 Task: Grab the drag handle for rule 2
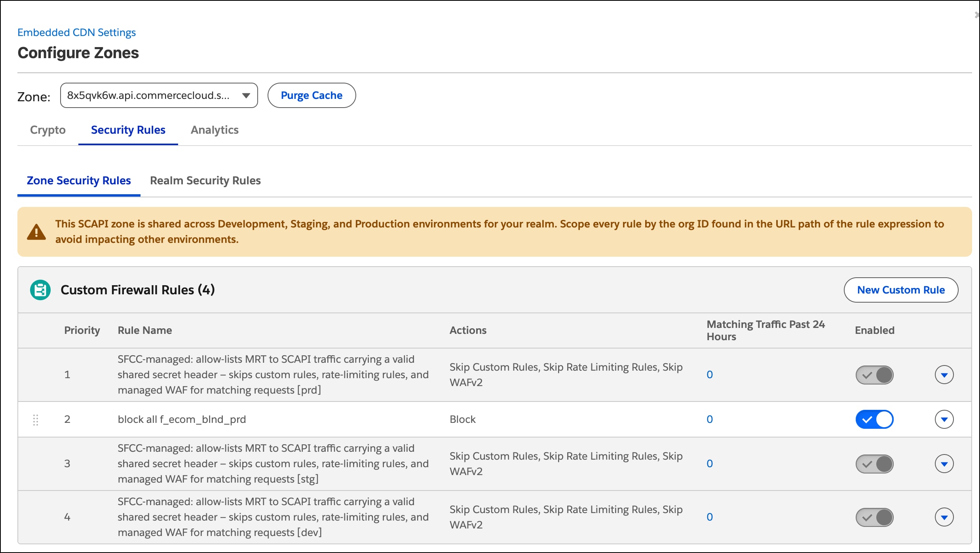36,420
